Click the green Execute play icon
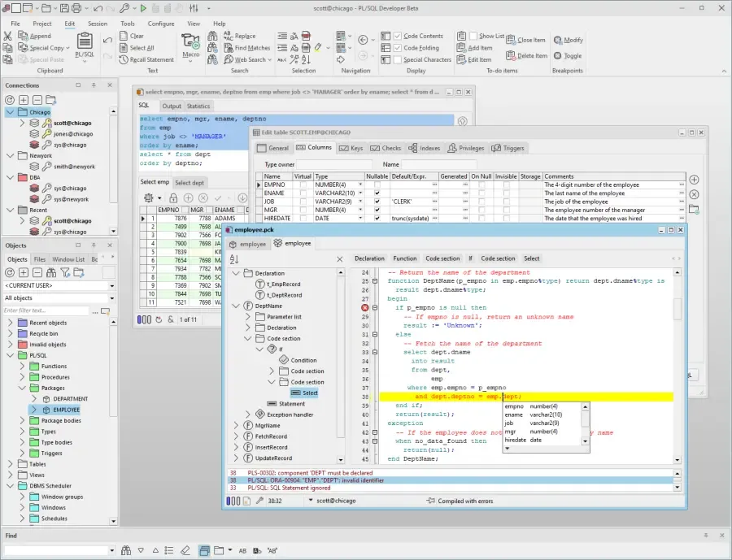 coord(143,8)
